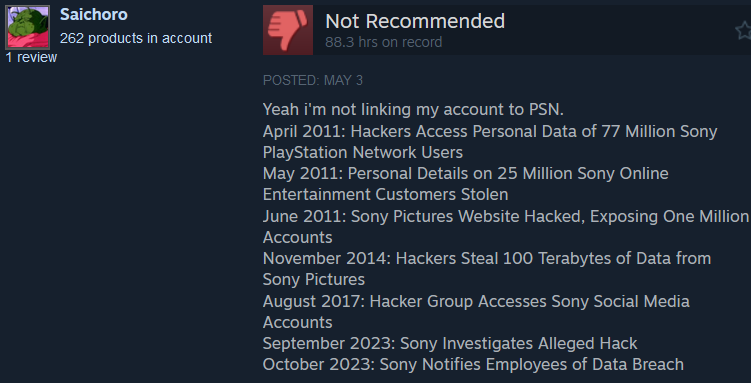Image resolution: width=751 pixels, height=383 pixels.
Task: Click the August 2017 Hacker Group line
Action: coord(476,302)
